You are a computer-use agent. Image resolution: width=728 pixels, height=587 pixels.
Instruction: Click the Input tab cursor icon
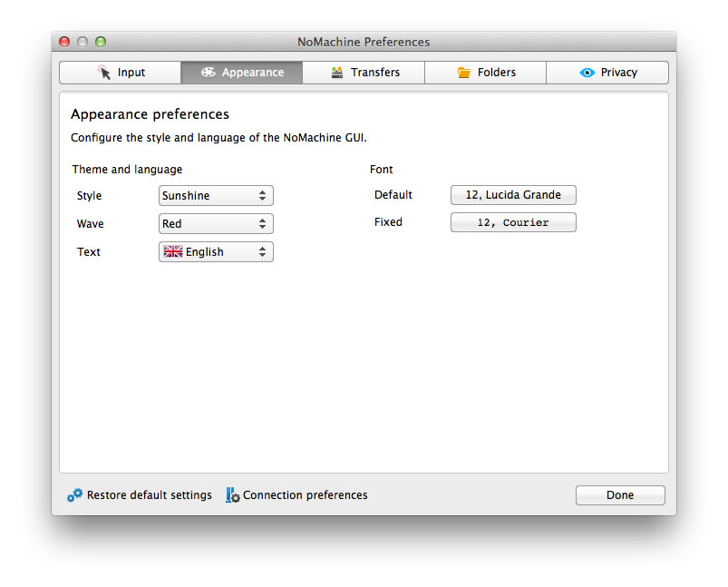[x=104, y=72]
